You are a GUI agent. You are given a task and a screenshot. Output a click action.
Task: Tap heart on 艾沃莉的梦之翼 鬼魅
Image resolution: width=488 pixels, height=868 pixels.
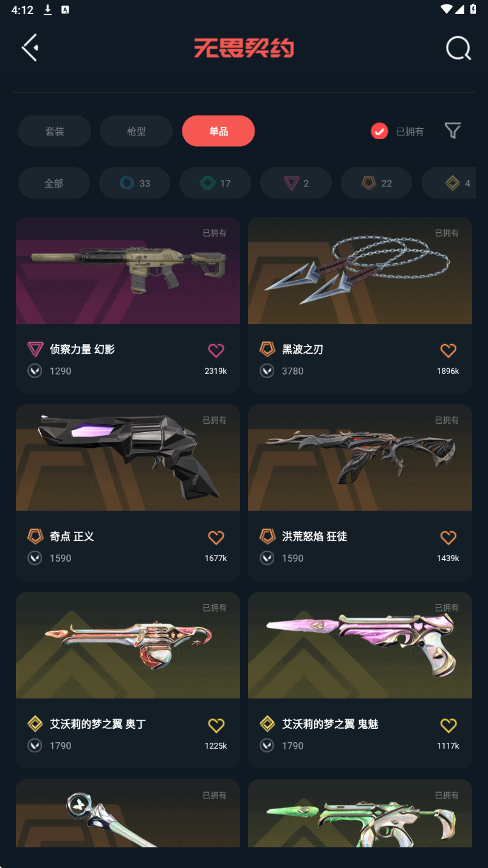tap(448, 725)
